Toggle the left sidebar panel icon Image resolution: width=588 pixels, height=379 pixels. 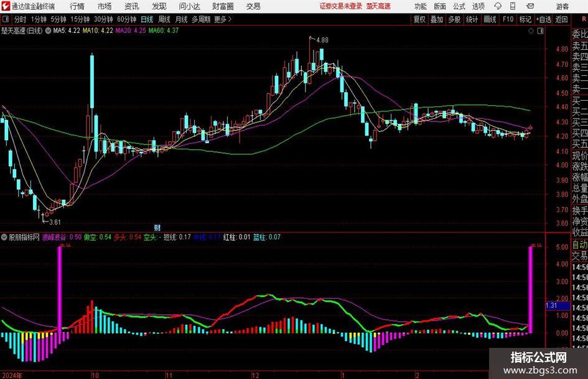coord(6,19)
